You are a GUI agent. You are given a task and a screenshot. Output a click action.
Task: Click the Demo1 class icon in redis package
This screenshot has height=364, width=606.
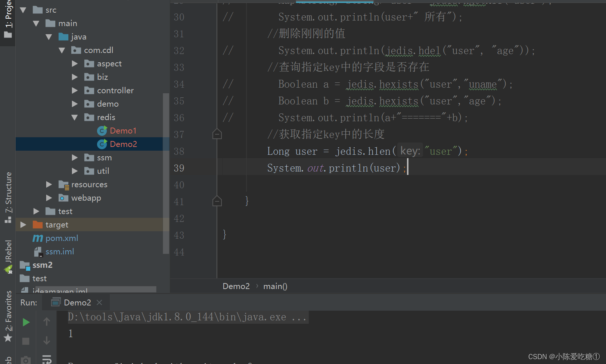(102, 131)
